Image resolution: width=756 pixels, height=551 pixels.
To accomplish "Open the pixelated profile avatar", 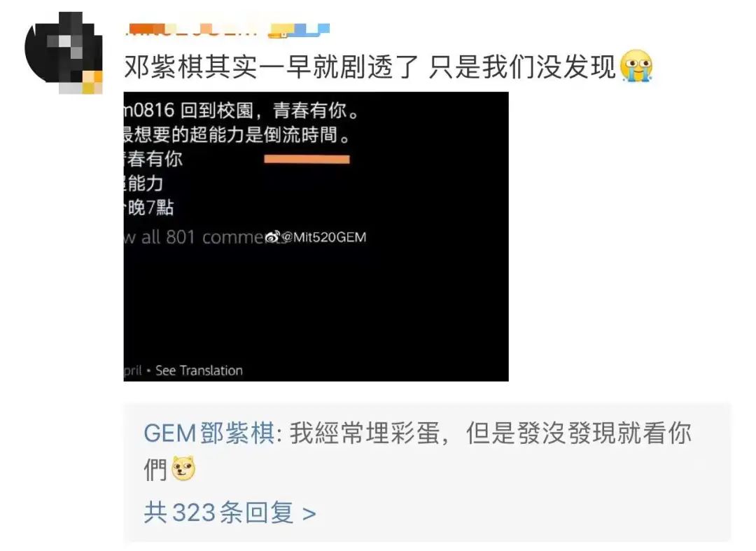I will [x=63, y=52].
